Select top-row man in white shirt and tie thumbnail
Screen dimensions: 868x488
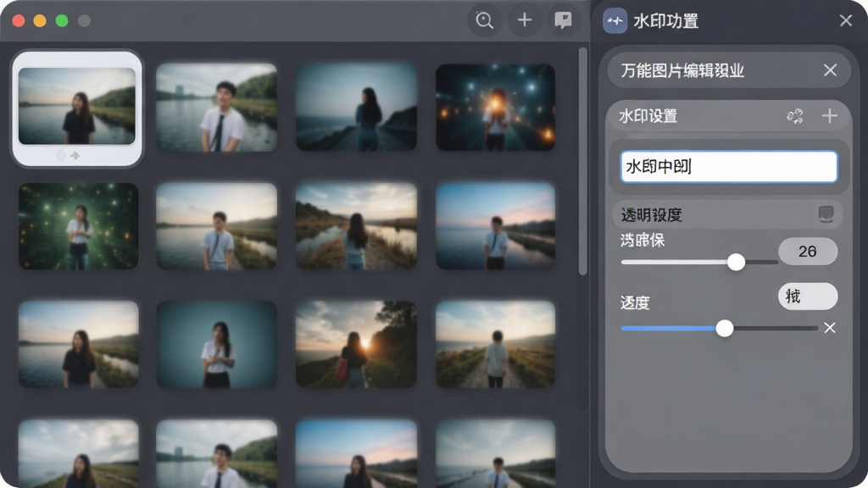216,107
